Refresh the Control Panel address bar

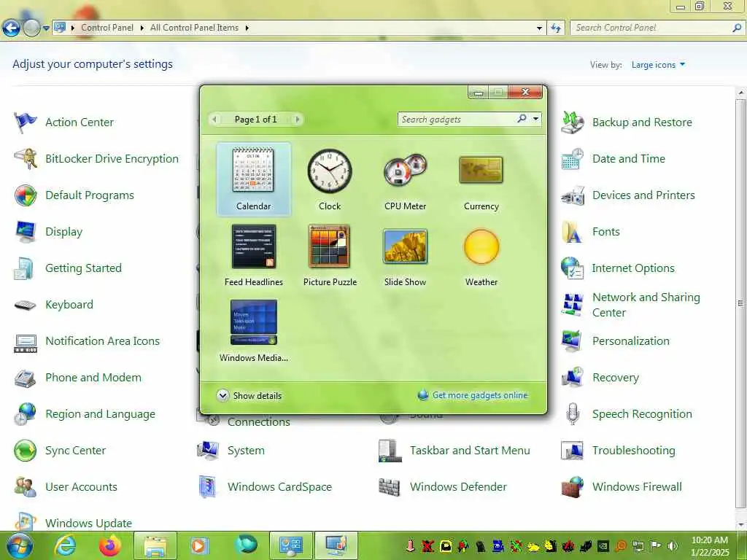tap(555, 28)
